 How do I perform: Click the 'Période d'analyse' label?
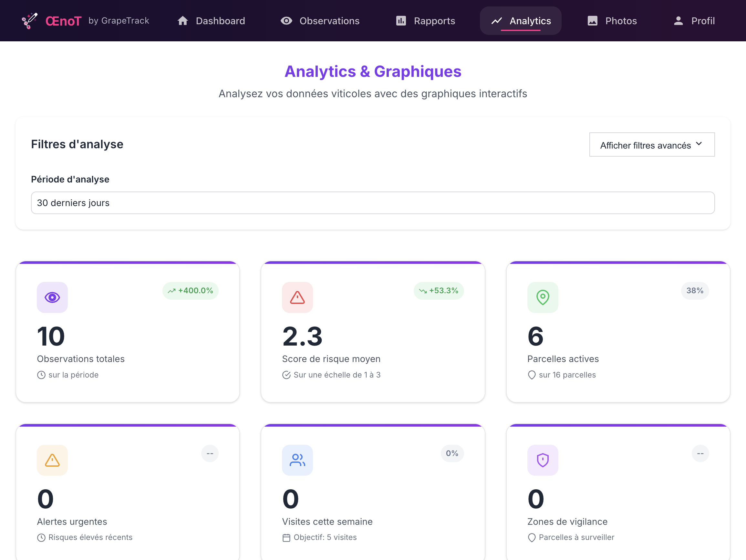tap(70, 179)
